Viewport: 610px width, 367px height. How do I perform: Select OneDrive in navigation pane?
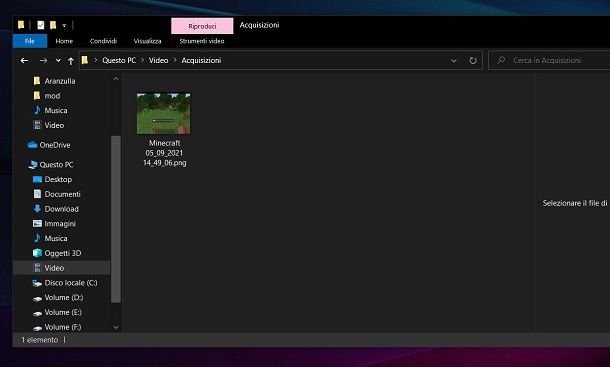tap(55, 145)
